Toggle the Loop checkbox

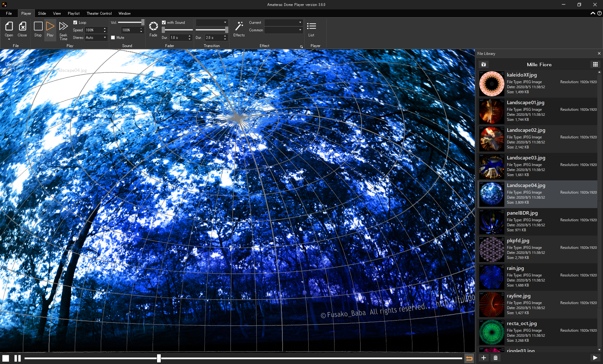point(75,23)
